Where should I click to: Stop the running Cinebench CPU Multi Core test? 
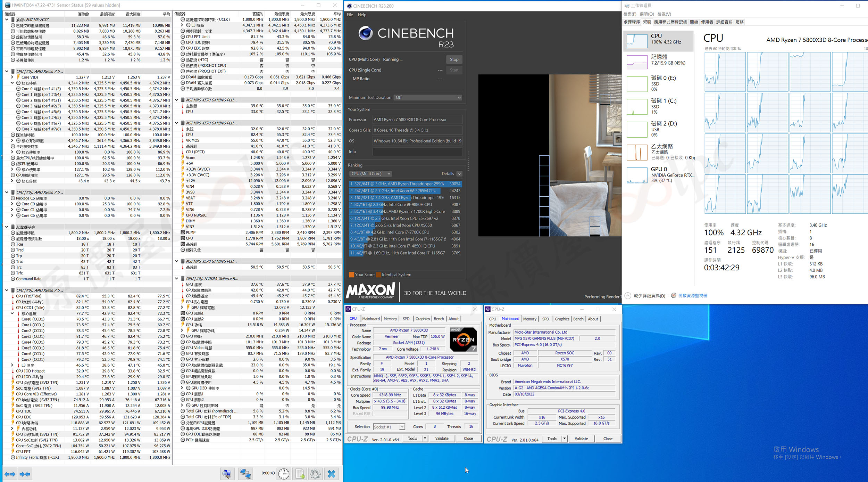point(454,59)
